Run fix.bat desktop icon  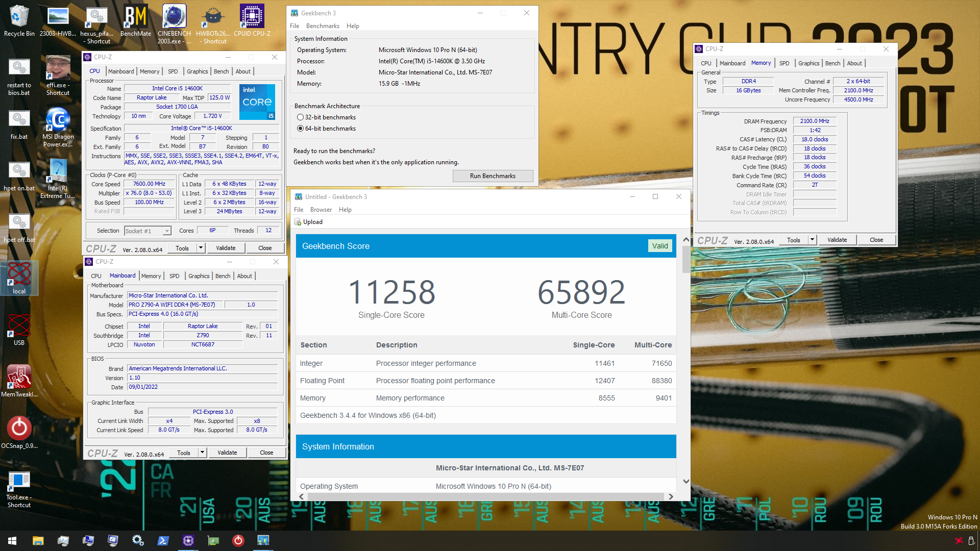(x=19, y=123)
